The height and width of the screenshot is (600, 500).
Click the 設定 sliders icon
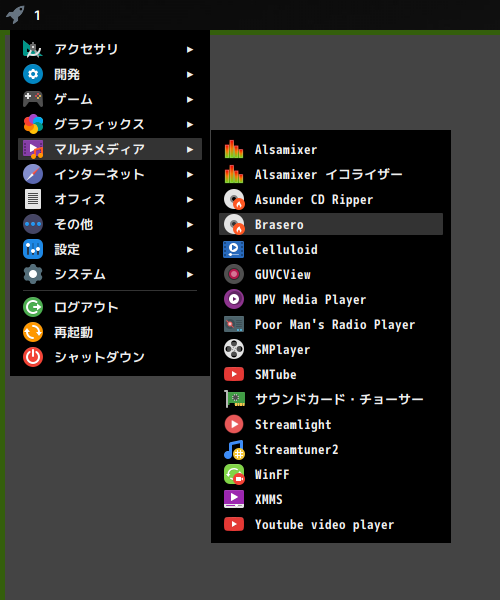33,249
